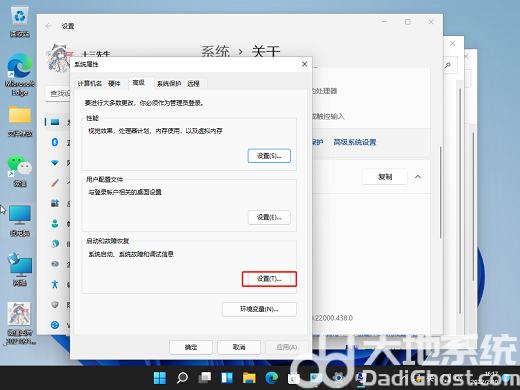Screen dimensions: 520x390
Task: Switch to the 系统保护 tab
Action: point(169,83)
